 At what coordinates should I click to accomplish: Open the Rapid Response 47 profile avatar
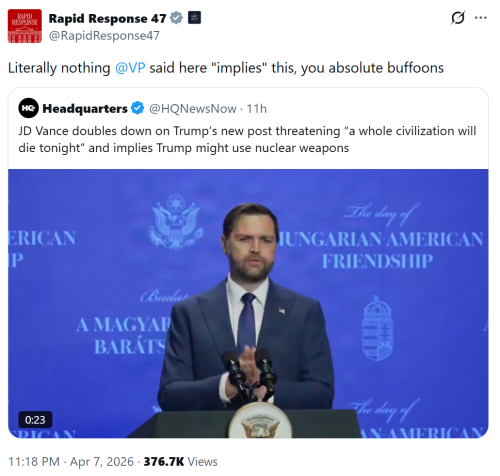[x=25, y=26]
